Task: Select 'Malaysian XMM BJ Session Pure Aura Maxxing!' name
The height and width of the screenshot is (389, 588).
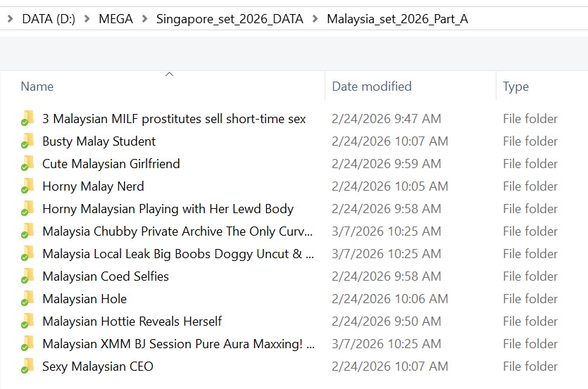Action: (178, 344)
